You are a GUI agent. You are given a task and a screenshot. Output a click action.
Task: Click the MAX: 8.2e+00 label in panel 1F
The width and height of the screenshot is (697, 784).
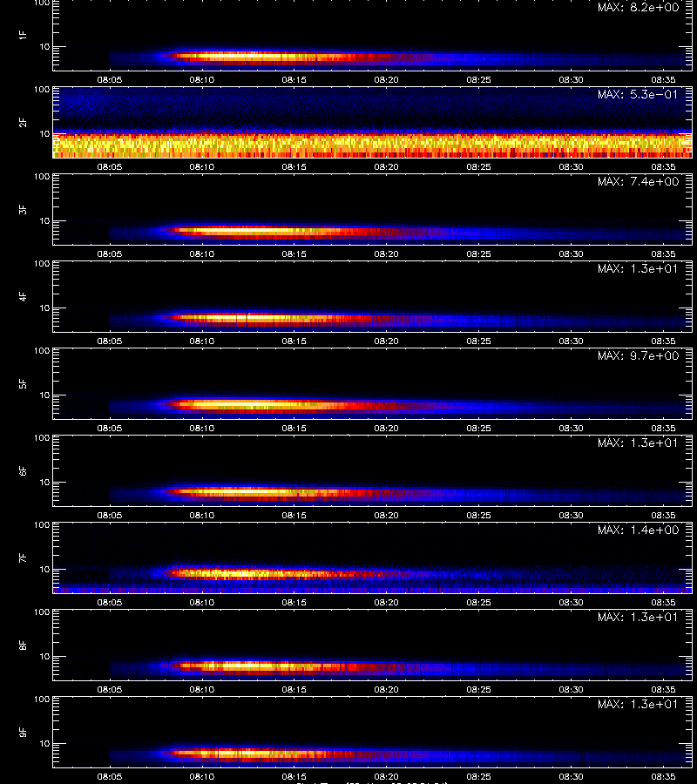click(638, 8)
